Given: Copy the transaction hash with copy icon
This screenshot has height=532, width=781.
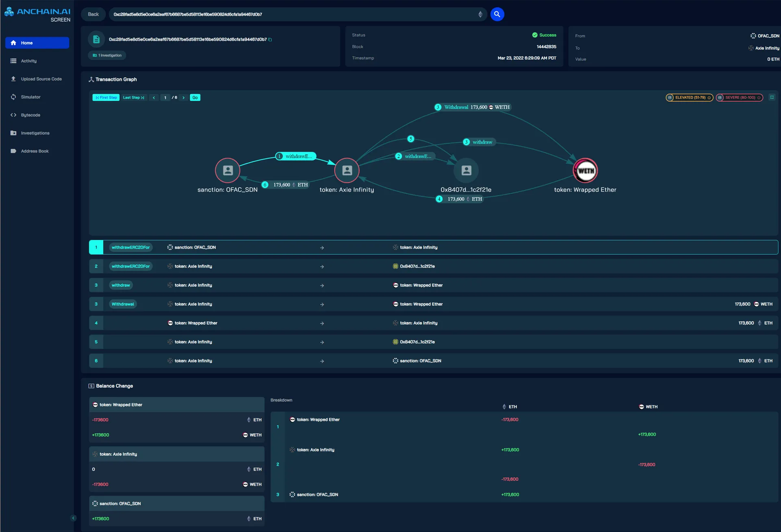Looking at the screenshot, I should 270,39.
